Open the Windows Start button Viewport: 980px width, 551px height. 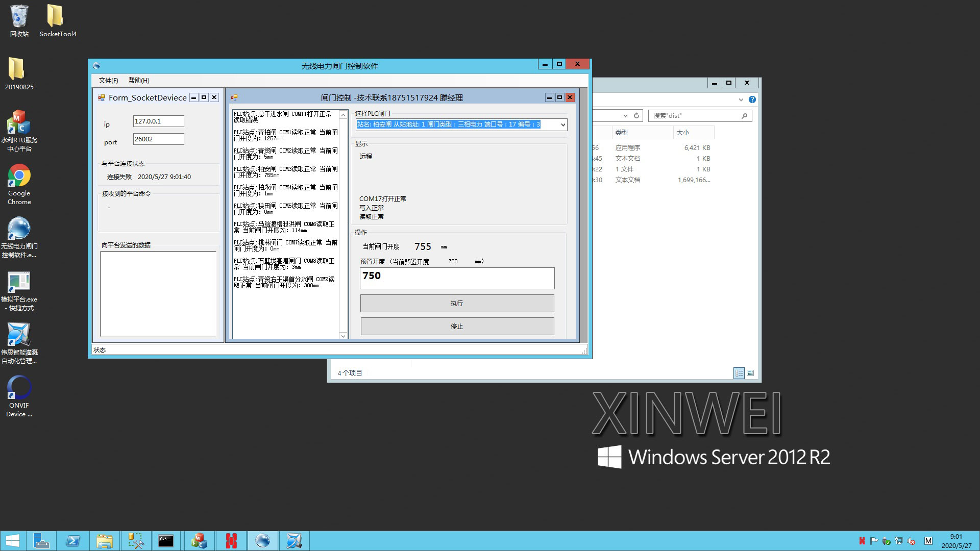[12, 541]
